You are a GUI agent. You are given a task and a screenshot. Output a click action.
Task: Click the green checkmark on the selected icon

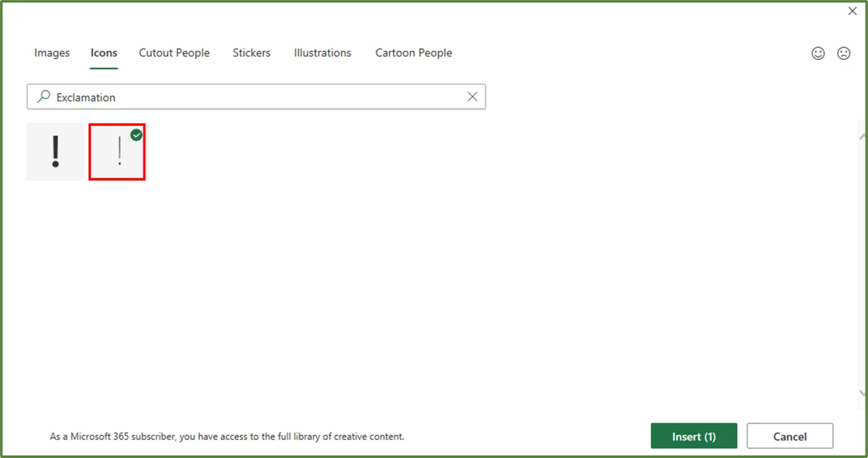137,134
